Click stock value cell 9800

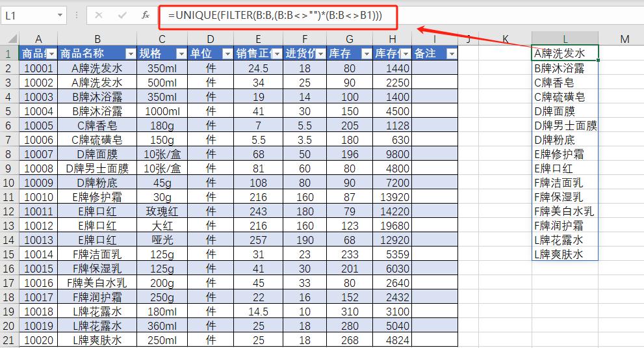393,154
